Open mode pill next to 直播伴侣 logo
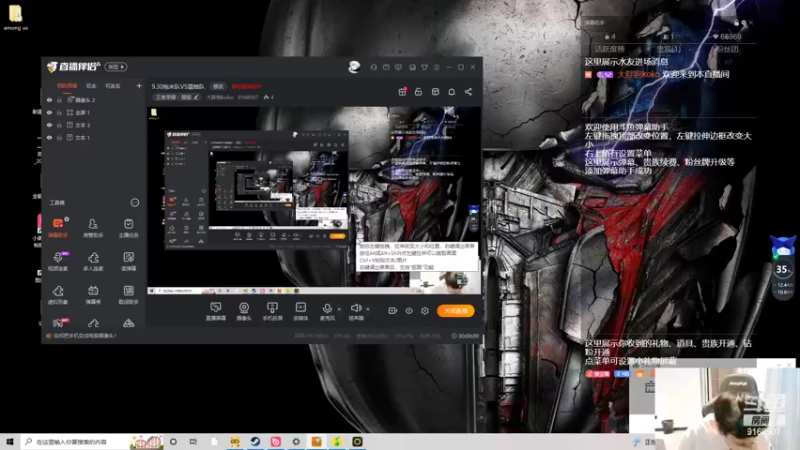This screenshot has width=800, height=450. point(116,67)
